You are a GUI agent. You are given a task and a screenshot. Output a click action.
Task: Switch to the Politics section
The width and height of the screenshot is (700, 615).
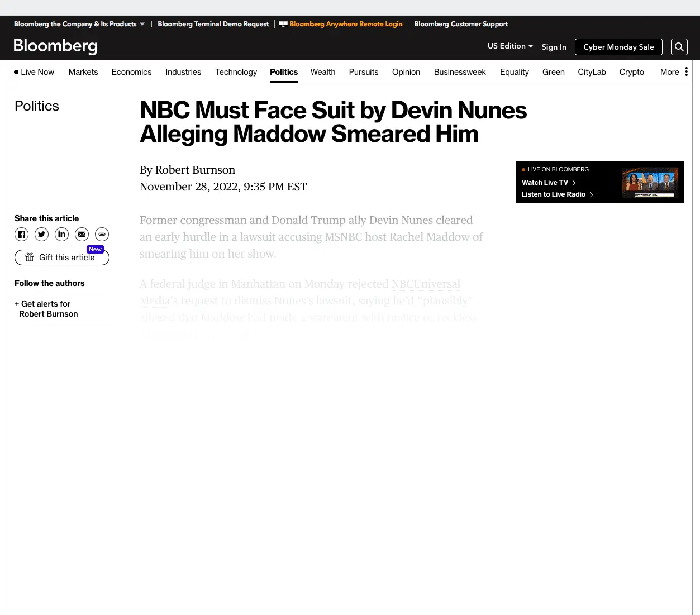tap(284, 72)
